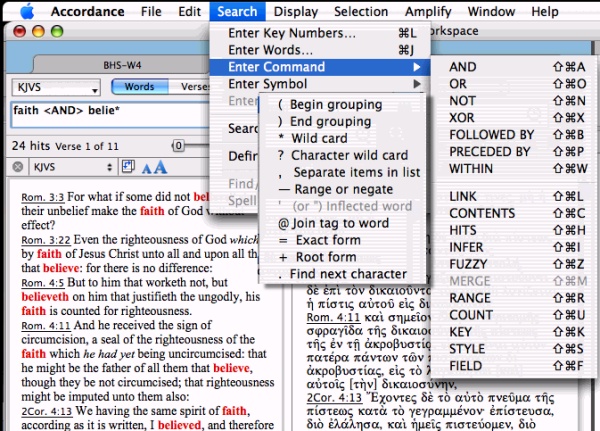Viewport: 600px width, 431px height.
Task: Choose Separate items in list symbol
Action: (x=342, y=172)
